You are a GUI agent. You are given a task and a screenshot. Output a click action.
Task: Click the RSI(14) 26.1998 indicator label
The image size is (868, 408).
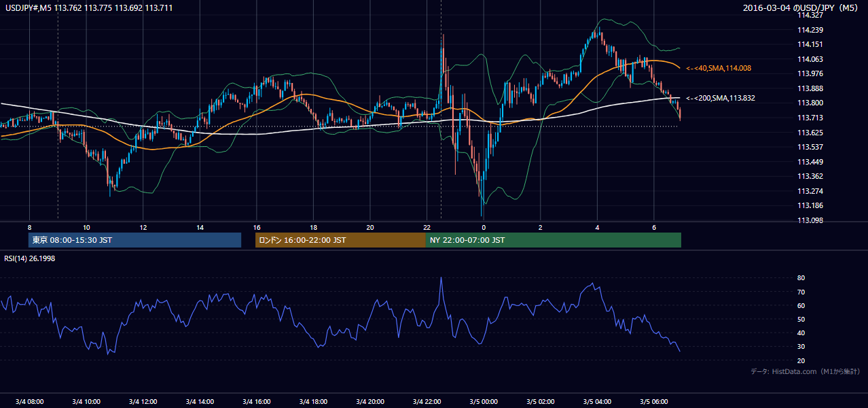point(29,258)
